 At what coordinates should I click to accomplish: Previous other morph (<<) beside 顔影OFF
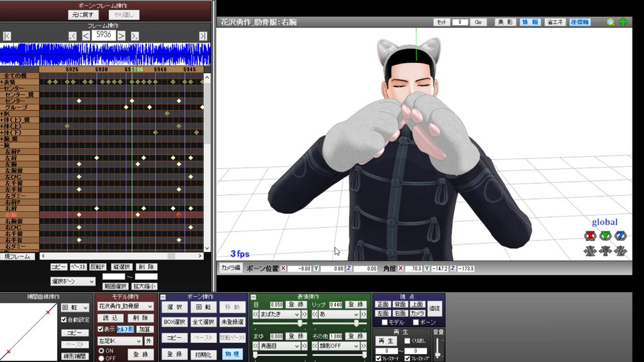click(x=315, y=346)
